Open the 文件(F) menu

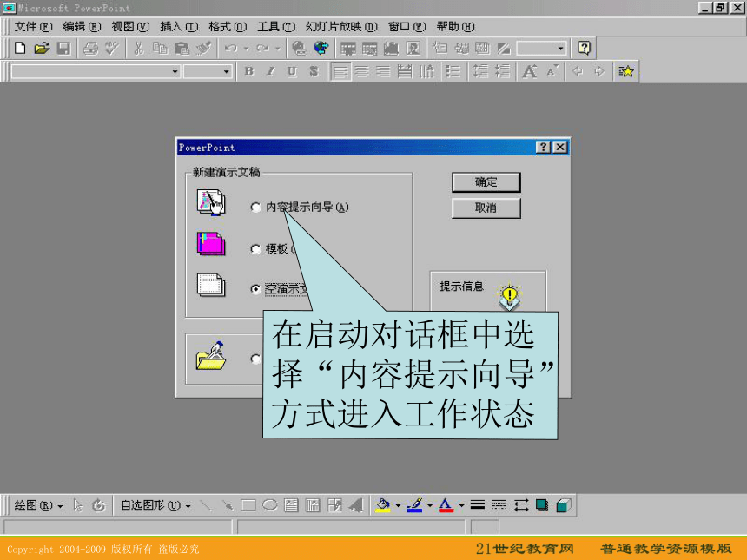click(x=33, y=27)
